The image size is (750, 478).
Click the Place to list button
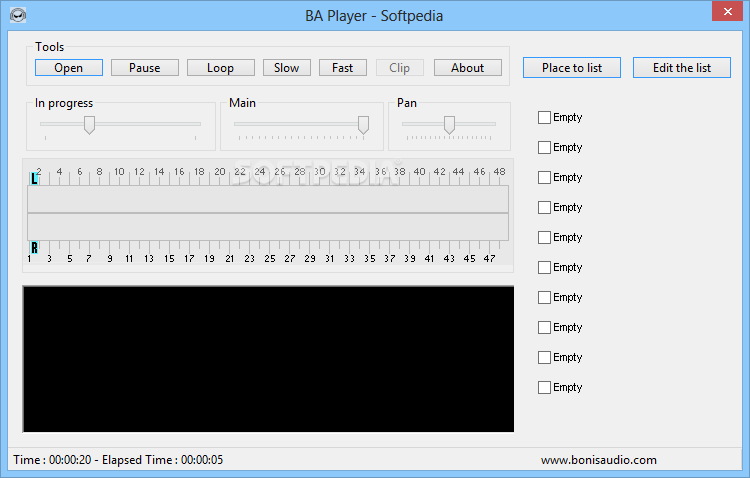coord(572,67)
